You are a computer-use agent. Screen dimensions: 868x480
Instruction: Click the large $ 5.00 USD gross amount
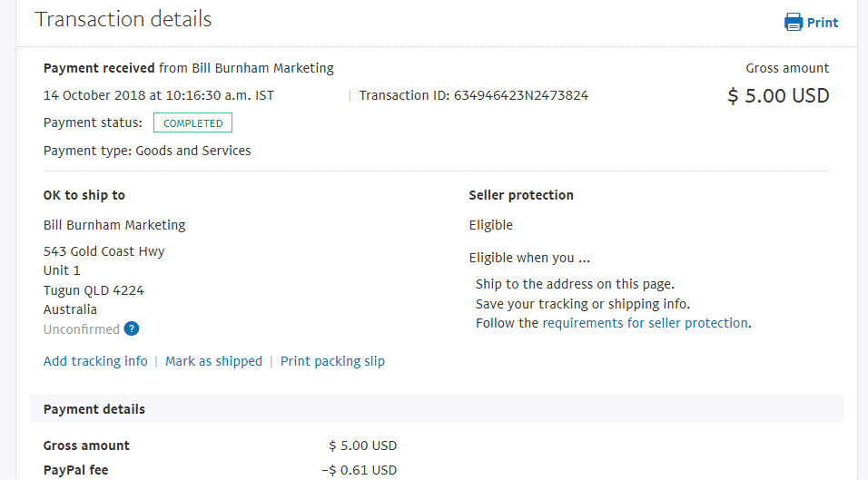click(778, 95)
